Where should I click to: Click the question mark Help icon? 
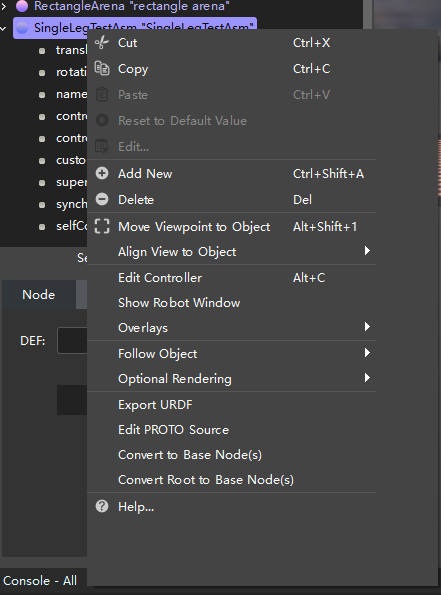click(102, 506)
